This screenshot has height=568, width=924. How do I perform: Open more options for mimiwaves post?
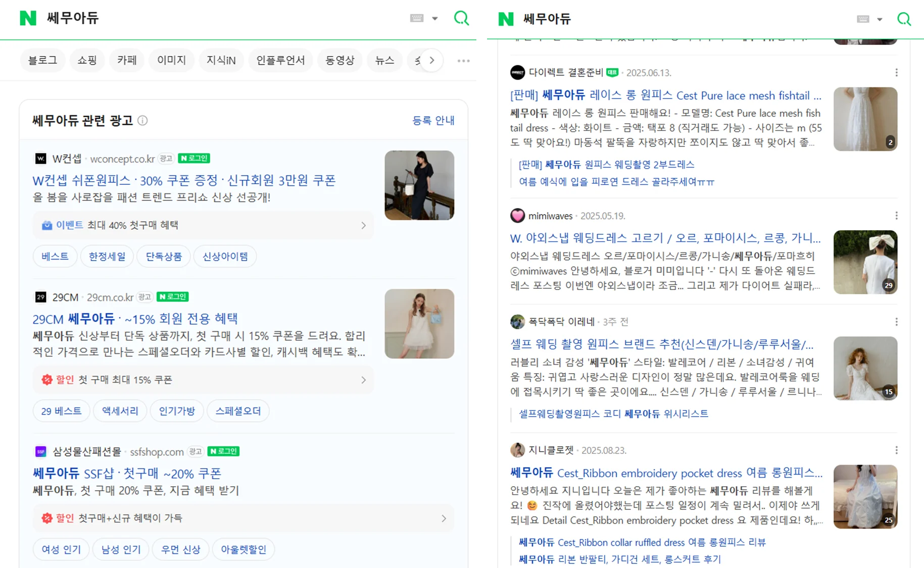[896, 216]
